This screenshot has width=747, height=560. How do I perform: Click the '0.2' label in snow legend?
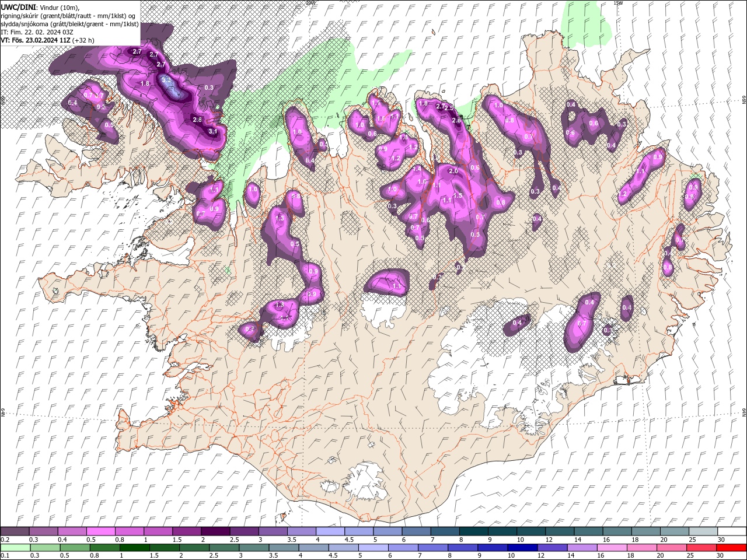click(4, 540)
